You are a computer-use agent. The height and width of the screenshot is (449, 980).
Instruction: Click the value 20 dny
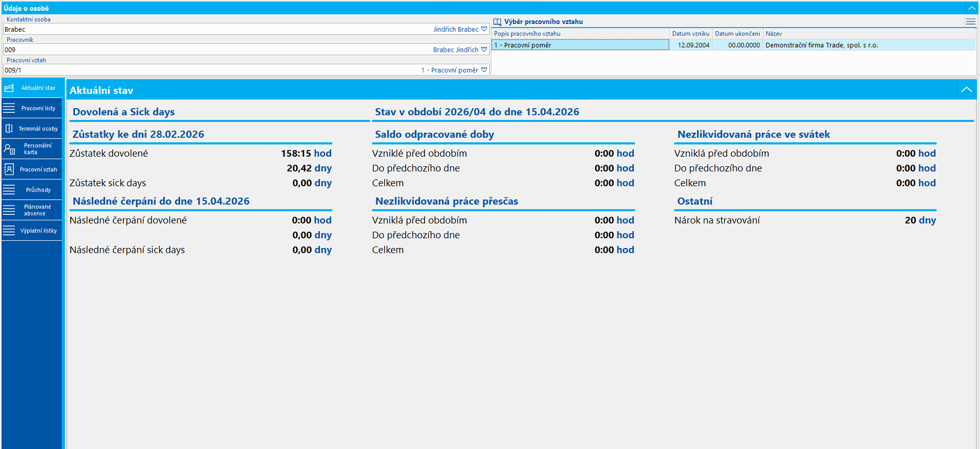(x=921, y=220)
